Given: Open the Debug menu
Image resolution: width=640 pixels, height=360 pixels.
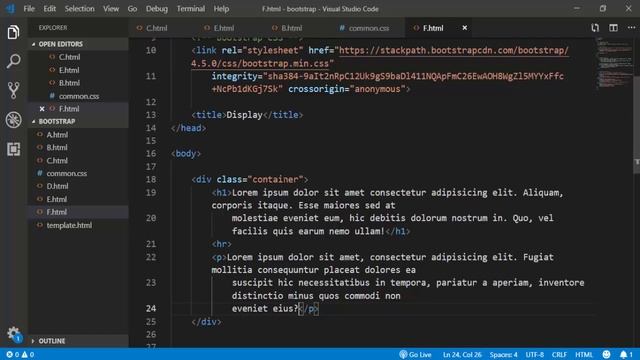Looking at the screenshot, I should tap(157, 9).
